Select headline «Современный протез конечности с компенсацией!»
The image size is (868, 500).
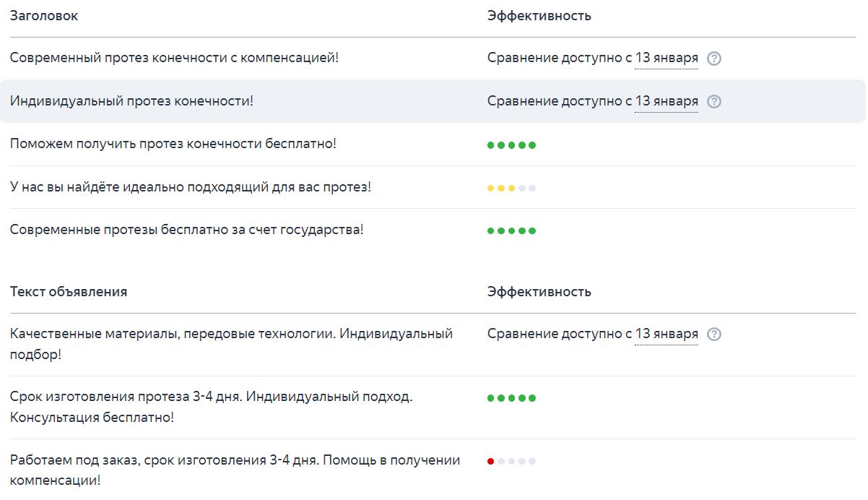point(174,58)
